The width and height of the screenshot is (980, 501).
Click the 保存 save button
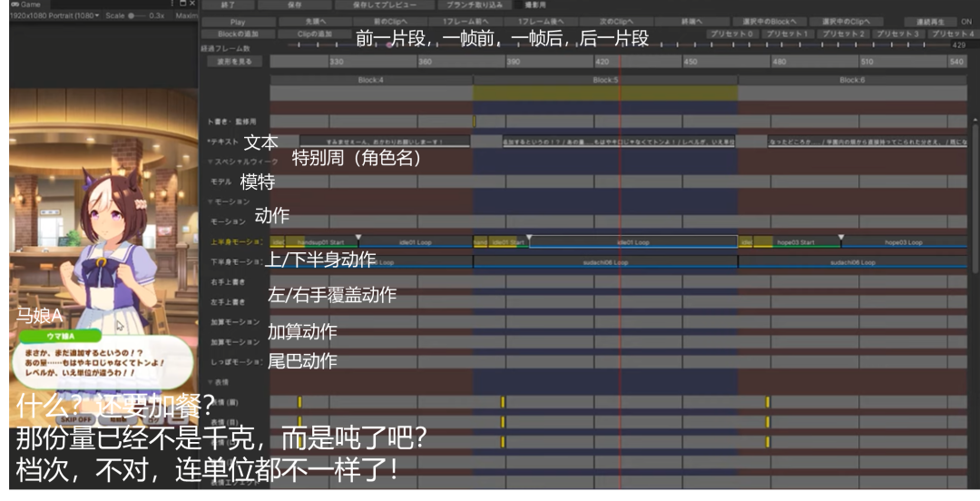[x=294, y=5]
